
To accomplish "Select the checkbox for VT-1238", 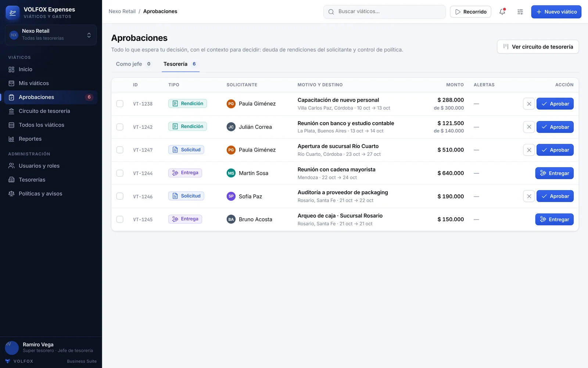I will pos(120,104).
